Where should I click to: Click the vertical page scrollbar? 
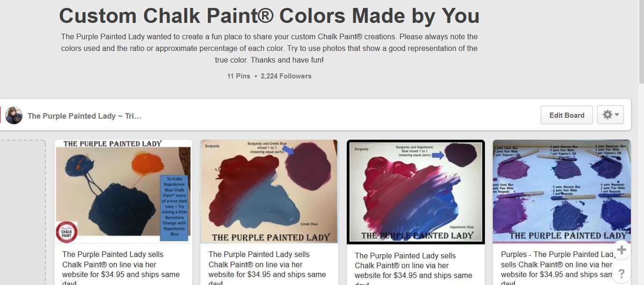point(641,142)
